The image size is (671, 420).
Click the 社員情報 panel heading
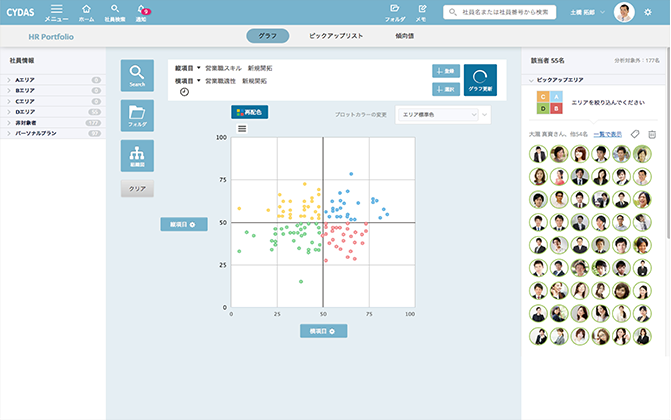(x=22, y=61)
